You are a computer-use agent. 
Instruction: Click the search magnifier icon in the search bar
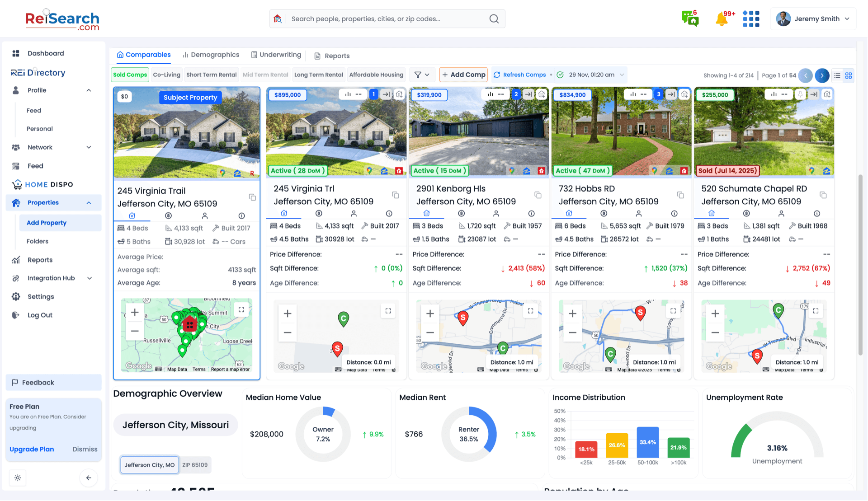494,19
